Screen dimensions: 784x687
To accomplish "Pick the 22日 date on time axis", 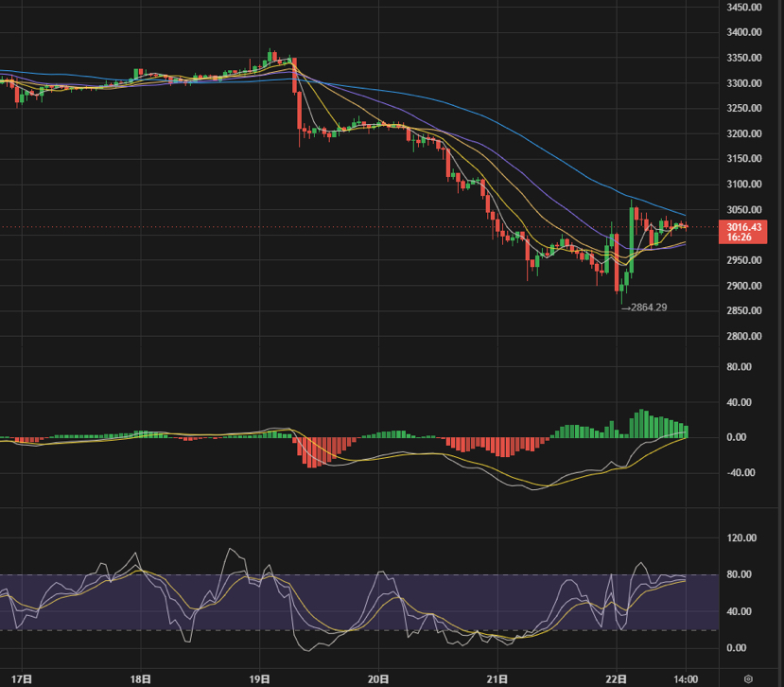I will pos(617,678).
